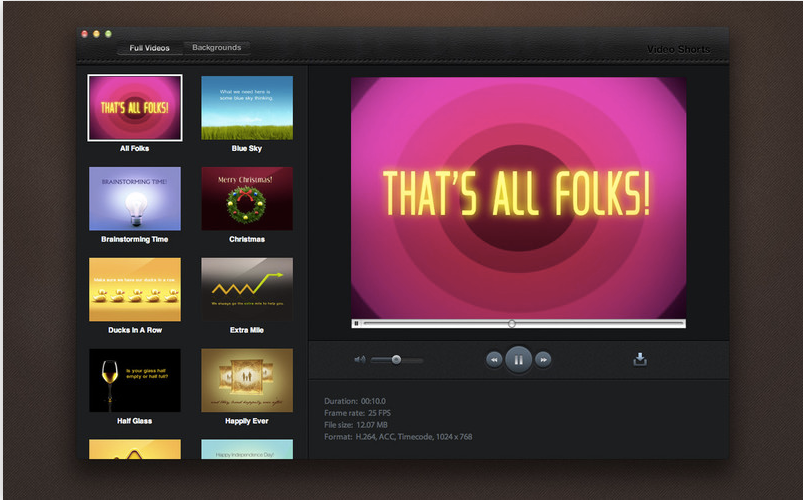Image resolution: width=803 pixels, height=500 pixels.
Task: Mute audio via the speaker icon
Action: [360, 360]
